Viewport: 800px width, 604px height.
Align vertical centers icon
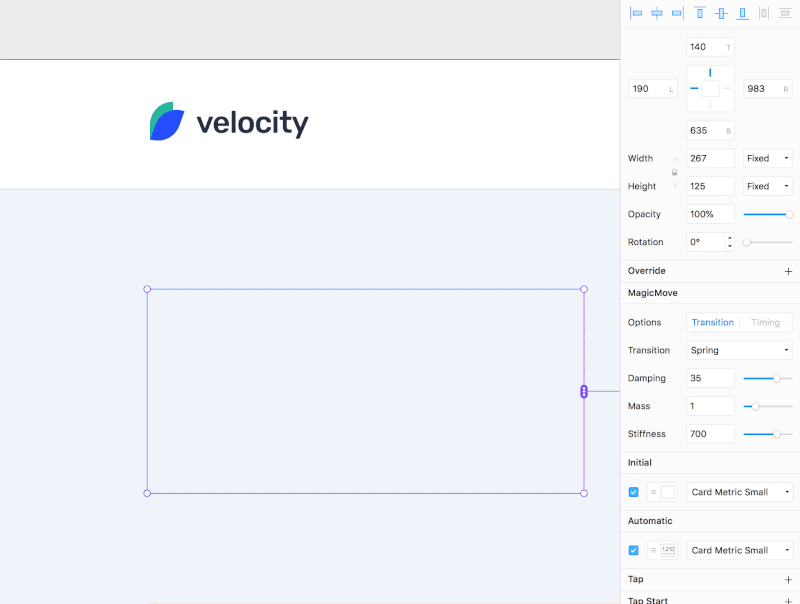pos(721,13)
